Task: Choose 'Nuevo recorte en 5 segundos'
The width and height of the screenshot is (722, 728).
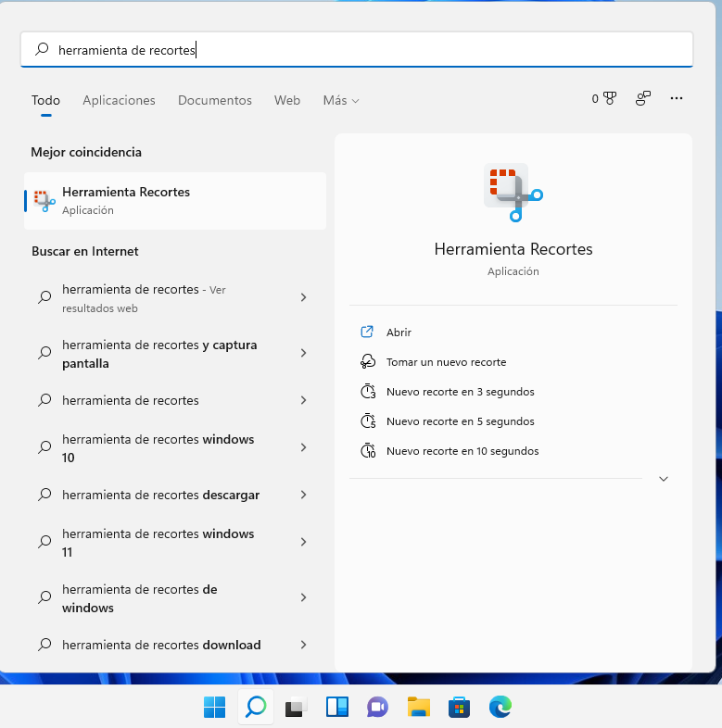Action: pos(460,421)
